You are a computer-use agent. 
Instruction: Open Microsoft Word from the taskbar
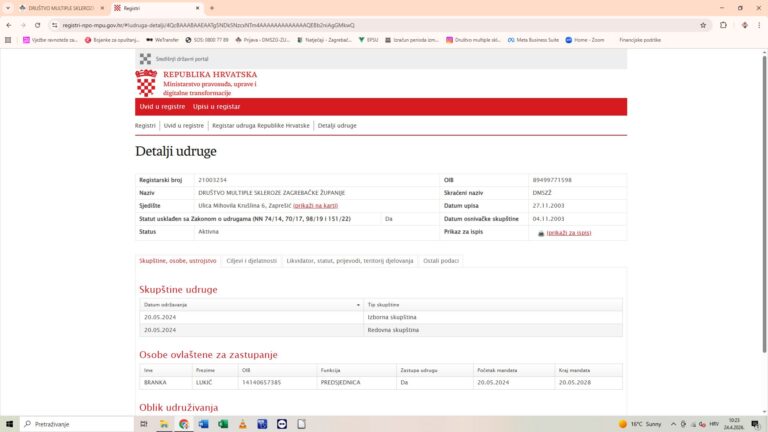[x=203, y=424]
